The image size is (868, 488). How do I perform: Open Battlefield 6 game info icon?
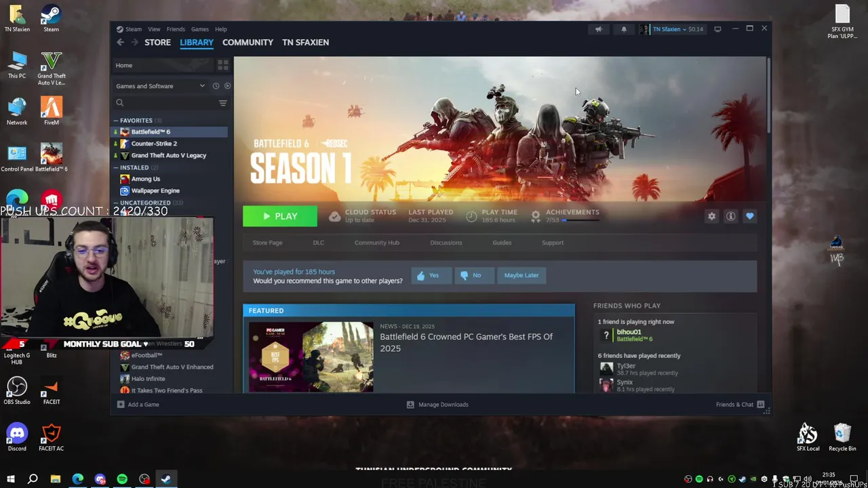730,216
